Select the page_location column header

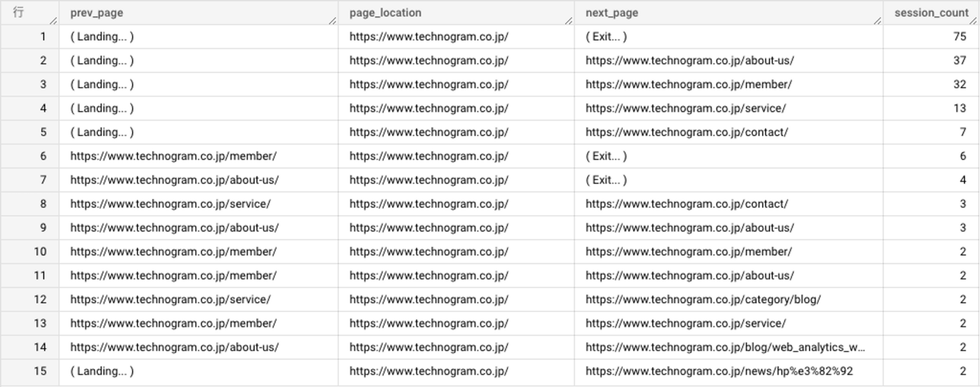point(385,13)
